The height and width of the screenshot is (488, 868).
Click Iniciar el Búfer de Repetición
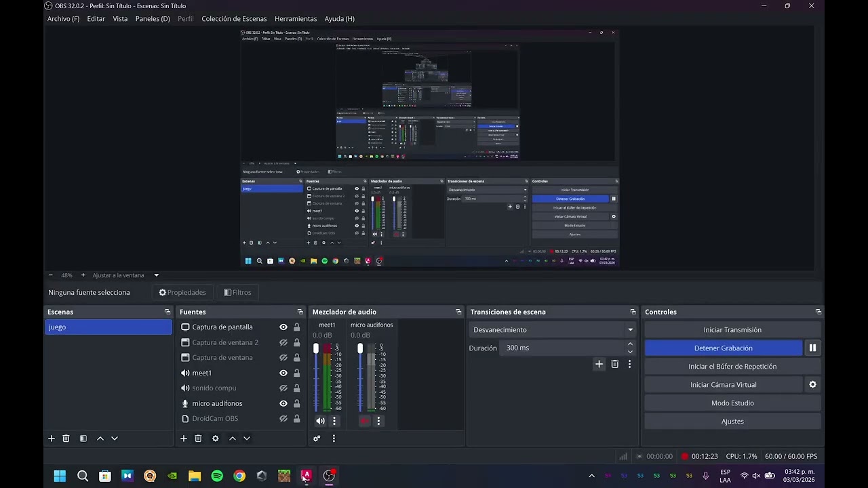[732, 366]
